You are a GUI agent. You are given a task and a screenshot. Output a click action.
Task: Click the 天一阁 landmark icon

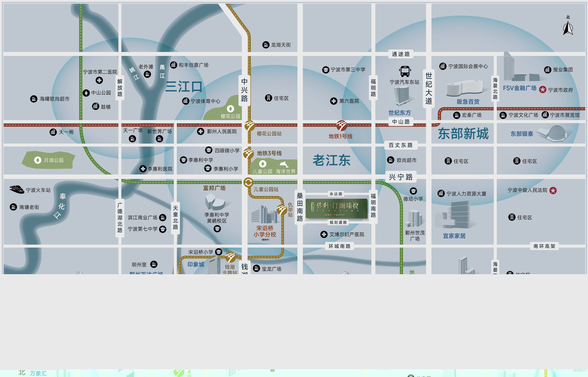click(x=53, y=132)
